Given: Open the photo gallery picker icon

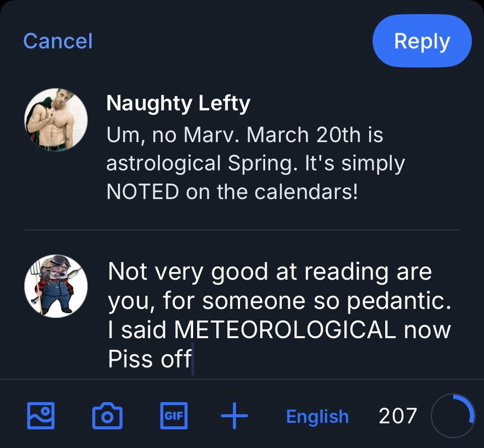Looking at the screenshot, I should (x=40, y=416).
